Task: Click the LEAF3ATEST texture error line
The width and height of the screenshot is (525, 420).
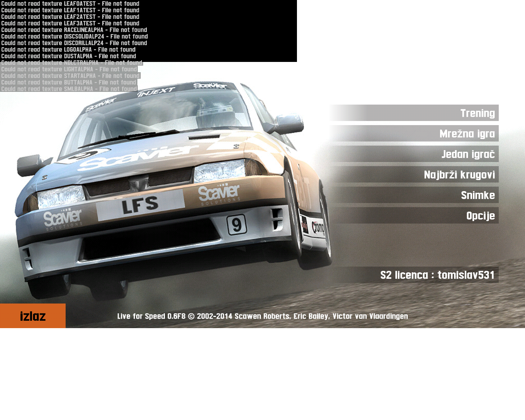Action: 70,23
